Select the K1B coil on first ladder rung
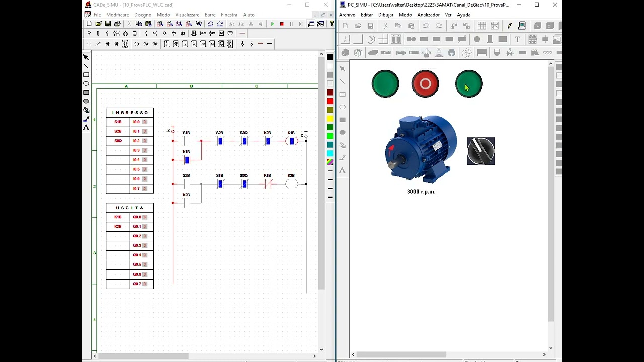The width and height of the screenshot is (644, 362). point(291,141)
